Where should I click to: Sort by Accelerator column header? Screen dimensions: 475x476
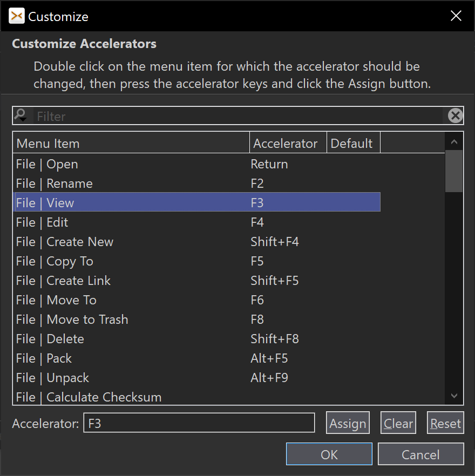(288, 144)
